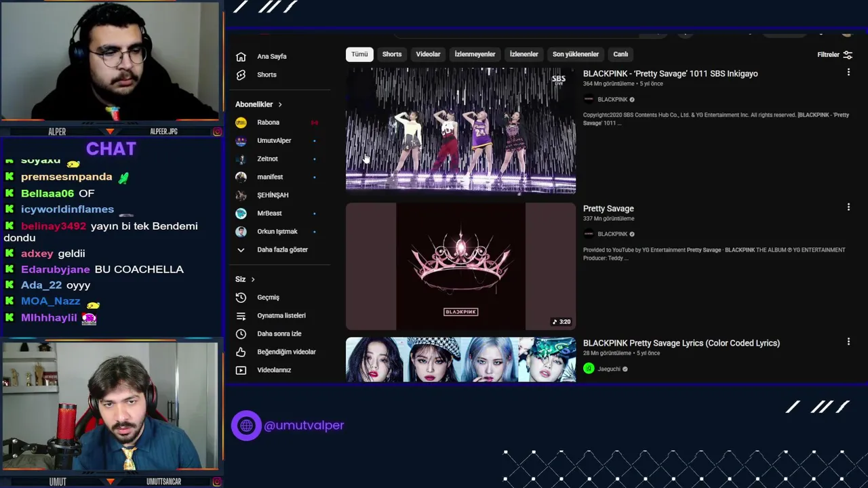Open Oynatma listeleri playlists
This screenshot has width=868, height=488.
(281, 316)
